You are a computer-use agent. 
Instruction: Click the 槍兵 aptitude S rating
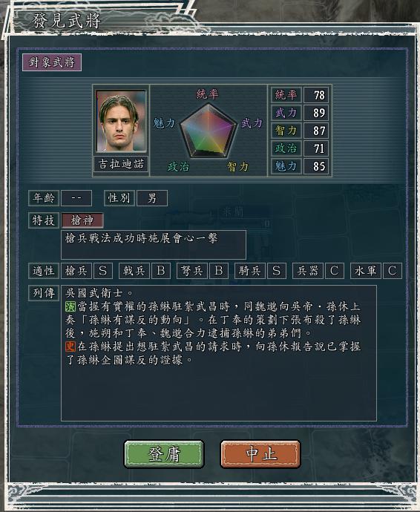coord(103,271)
